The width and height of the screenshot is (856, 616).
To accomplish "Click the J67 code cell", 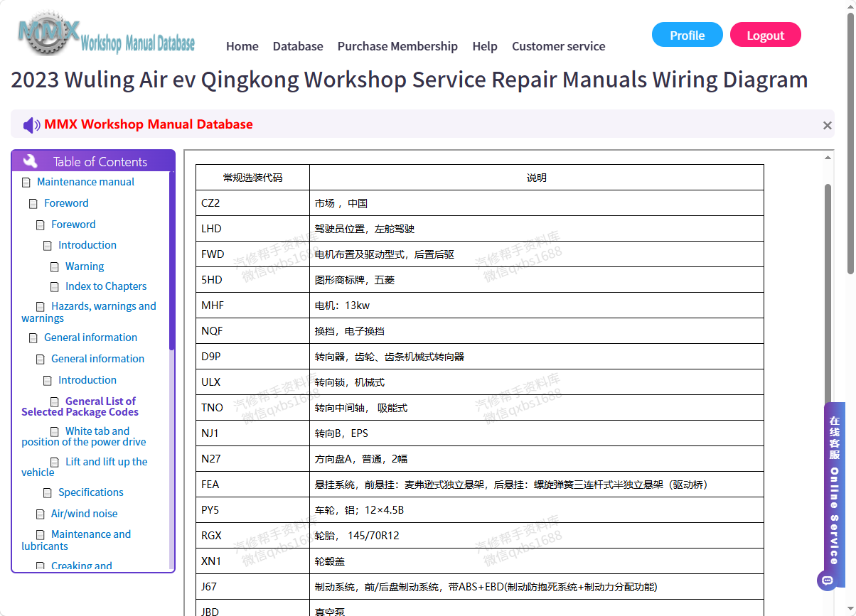I will (252, 587).
